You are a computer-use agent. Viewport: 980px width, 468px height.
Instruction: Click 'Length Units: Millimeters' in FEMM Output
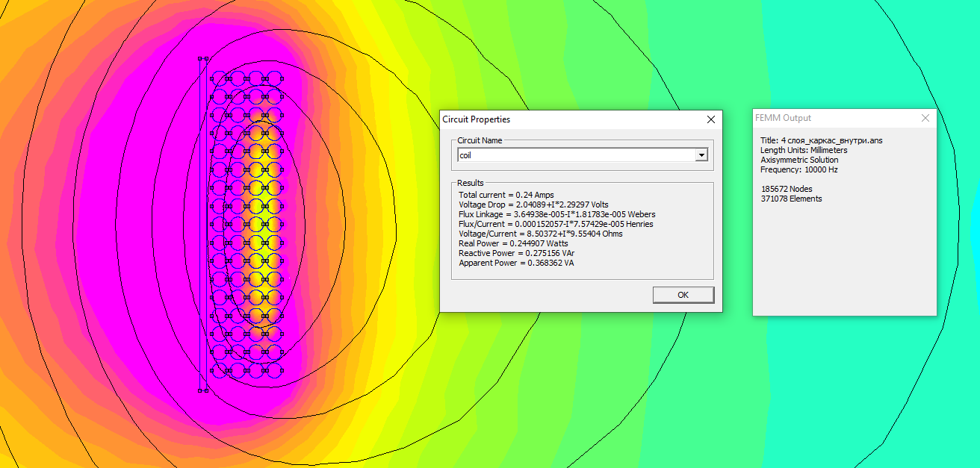click(x=804, y=150)
